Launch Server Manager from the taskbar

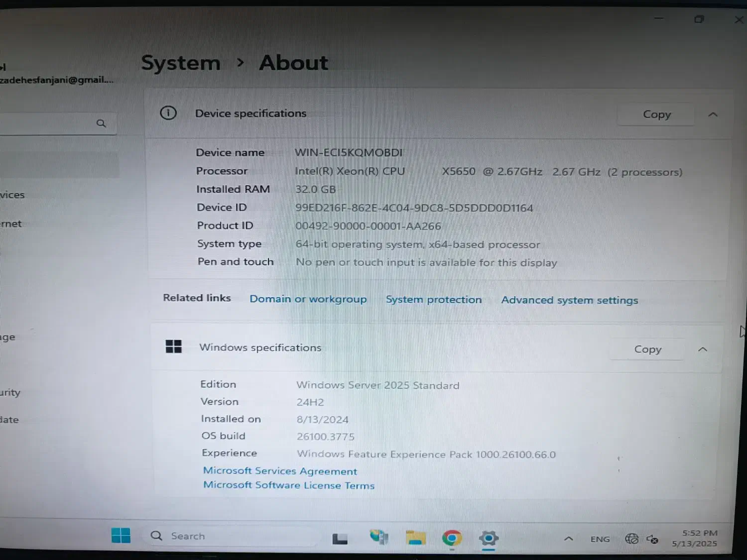click(x=379, y=537)
